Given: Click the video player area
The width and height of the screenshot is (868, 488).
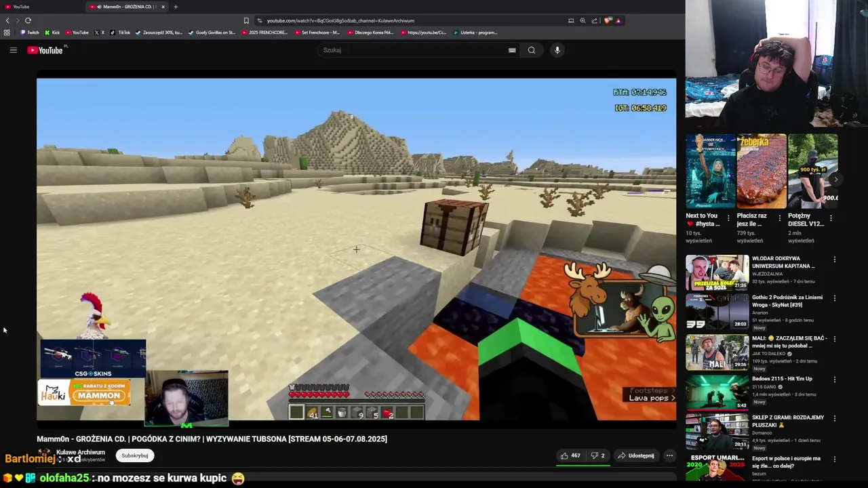Looking at the screenshot, I should (x=356, y=249).
